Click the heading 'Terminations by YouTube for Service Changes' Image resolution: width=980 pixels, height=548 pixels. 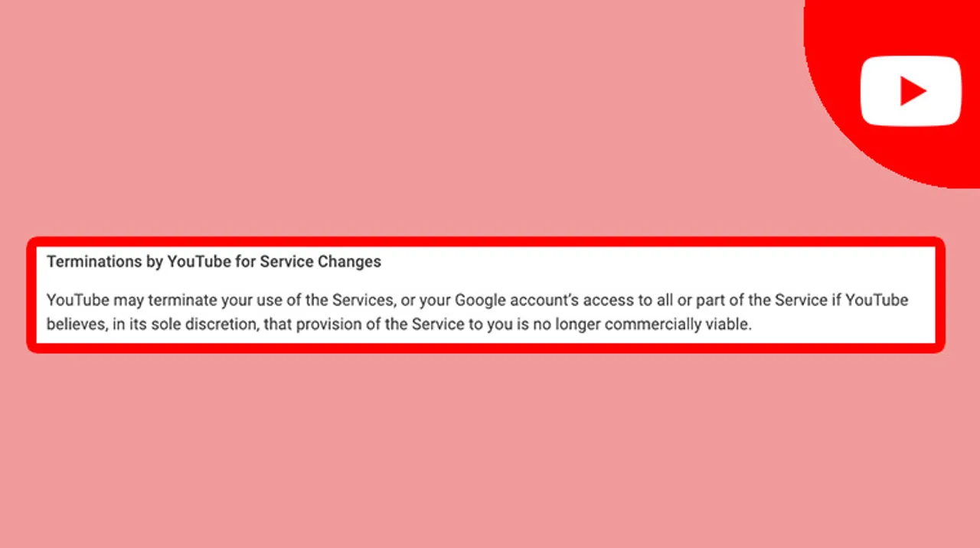click(x=214, y=262)
